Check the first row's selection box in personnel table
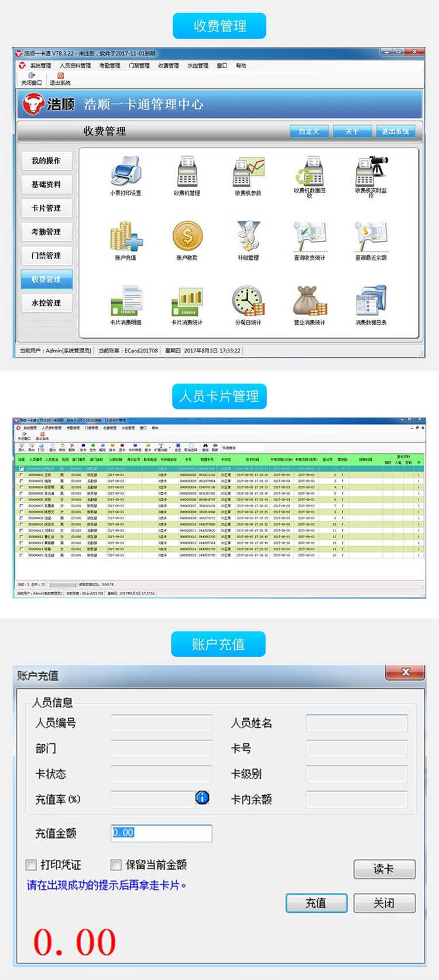 tap(22, 469)
